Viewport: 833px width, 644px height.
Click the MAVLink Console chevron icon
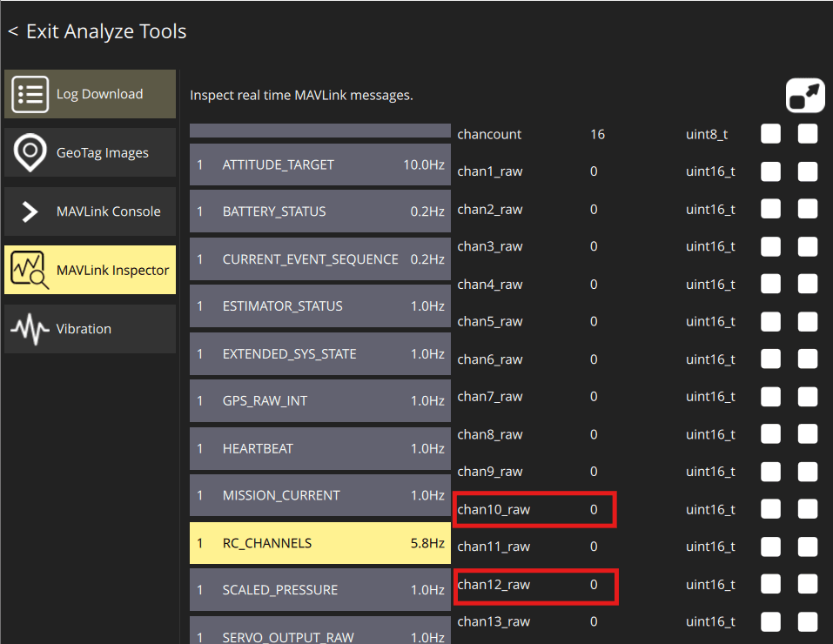30,211
